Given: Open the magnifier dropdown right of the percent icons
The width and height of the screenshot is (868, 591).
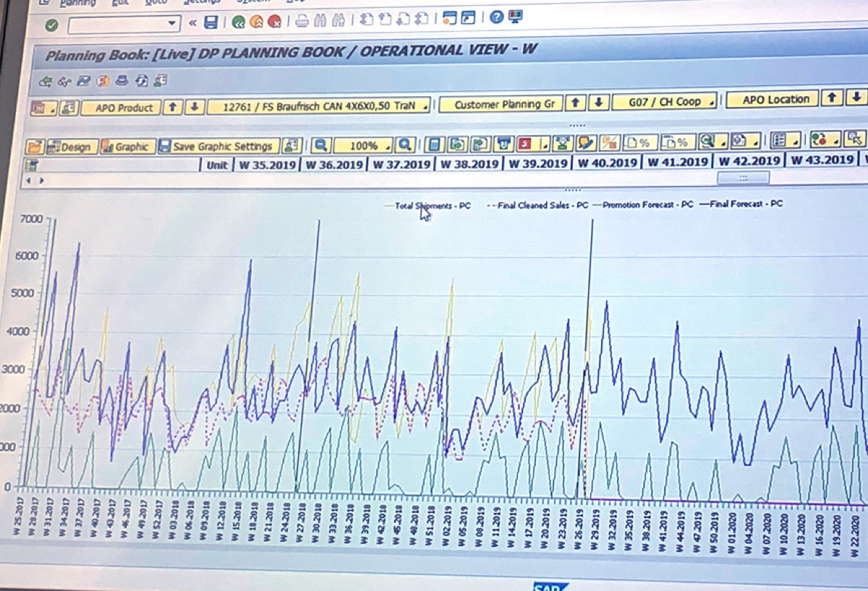Looking at the screenshot, I should pyautogui.click(x=713, y=140).
